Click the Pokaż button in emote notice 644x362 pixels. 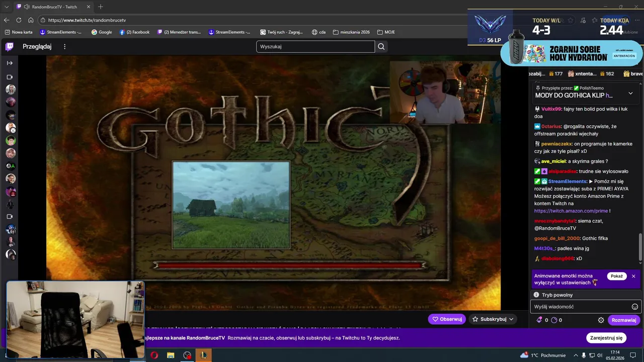pyautogui.click(x=617, y=276)
